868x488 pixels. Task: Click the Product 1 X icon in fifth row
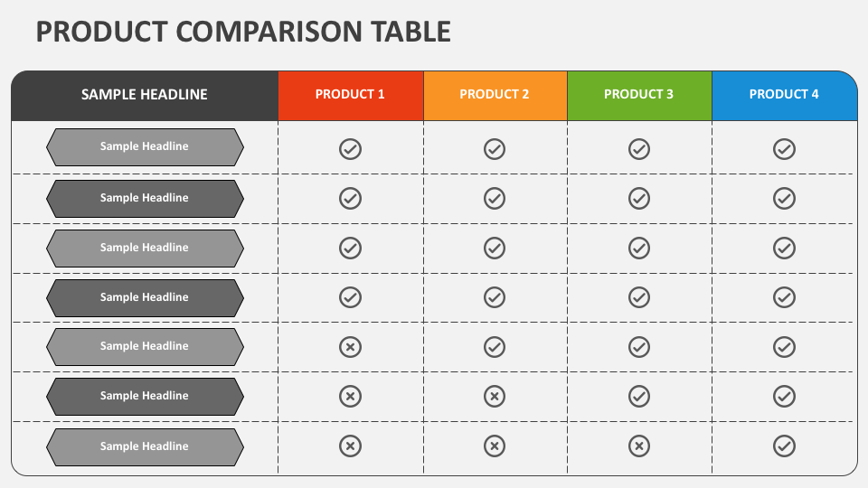350,347
